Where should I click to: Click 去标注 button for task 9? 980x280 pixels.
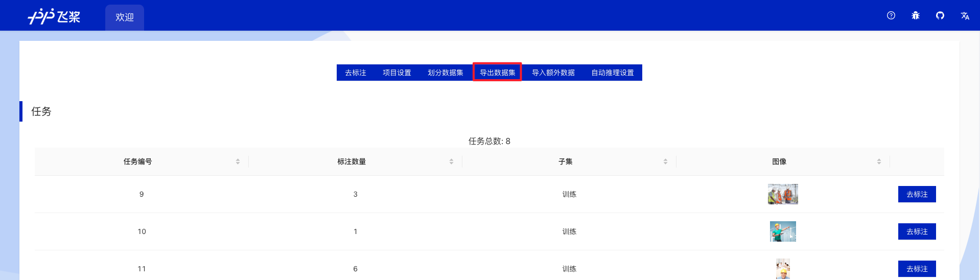tap(917, 194)
